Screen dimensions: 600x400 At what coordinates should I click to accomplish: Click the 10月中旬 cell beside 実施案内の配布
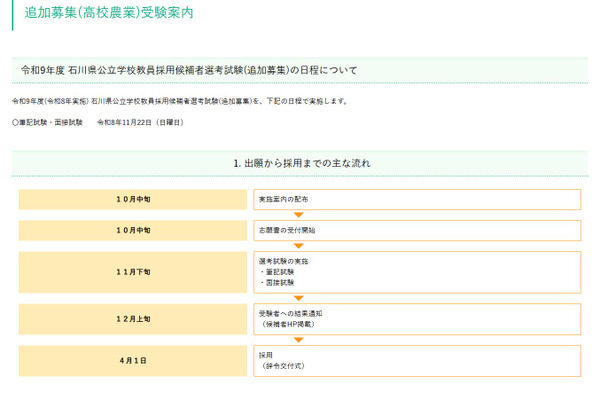[x=133, y=199]
